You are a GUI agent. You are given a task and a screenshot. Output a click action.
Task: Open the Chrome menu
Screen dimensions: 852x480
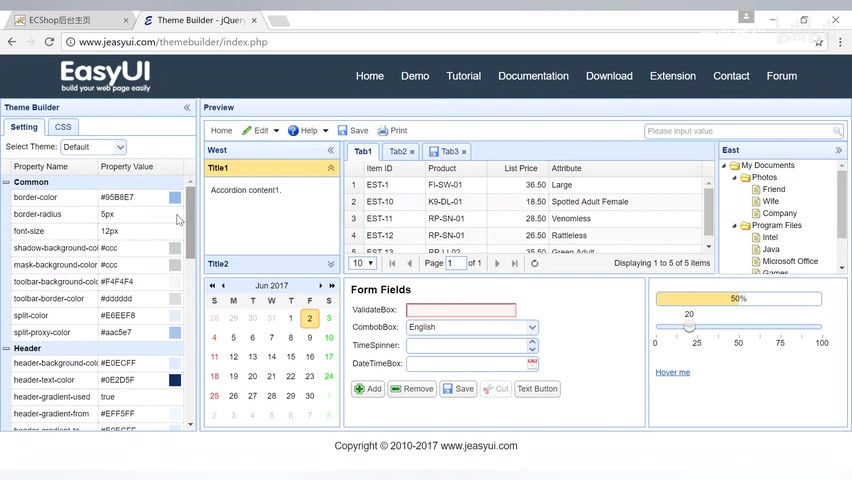pyautogui.click(x=840, y=42)
